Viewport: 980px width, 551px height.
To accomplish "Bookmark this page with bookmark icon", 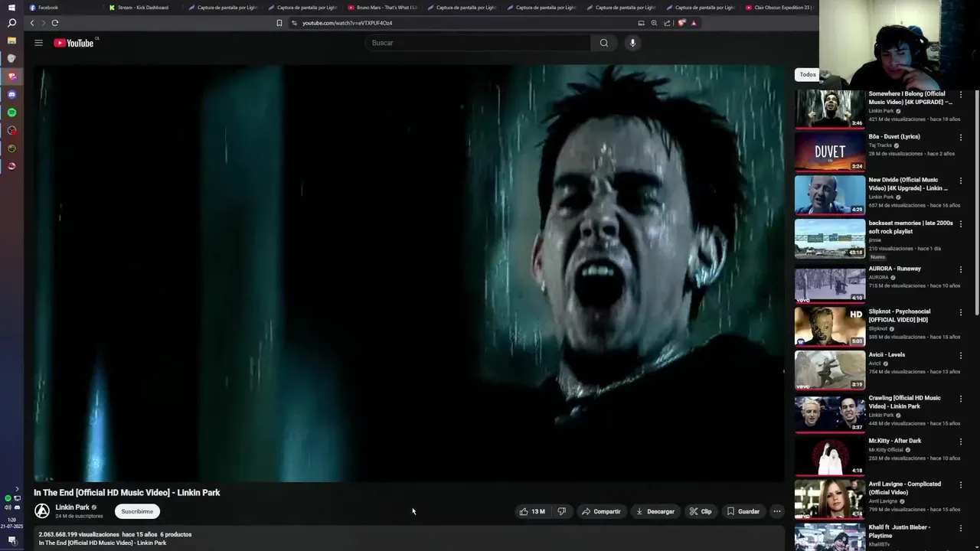I will coord(279,23).
